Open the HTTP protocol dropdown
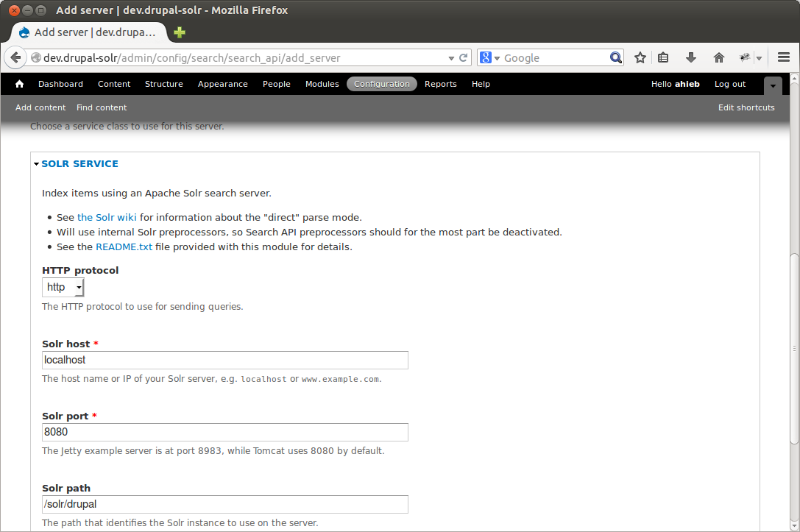 [63, 287]
